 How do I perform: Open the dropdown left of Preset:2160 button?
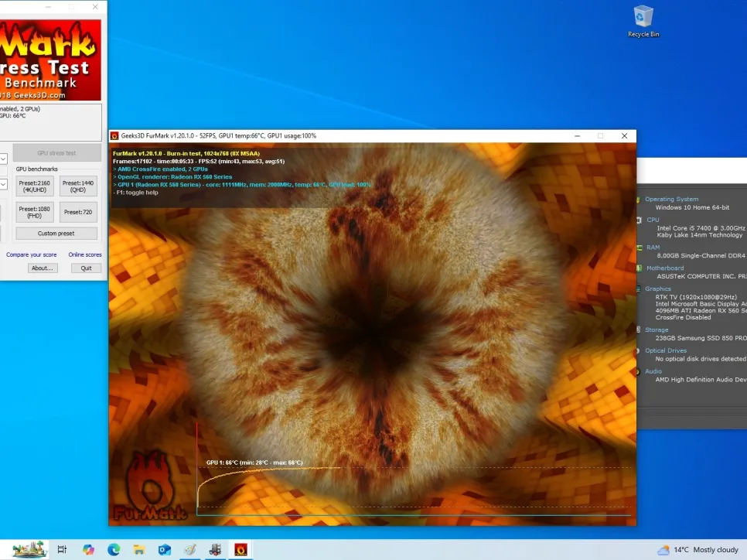coord(3,184)
